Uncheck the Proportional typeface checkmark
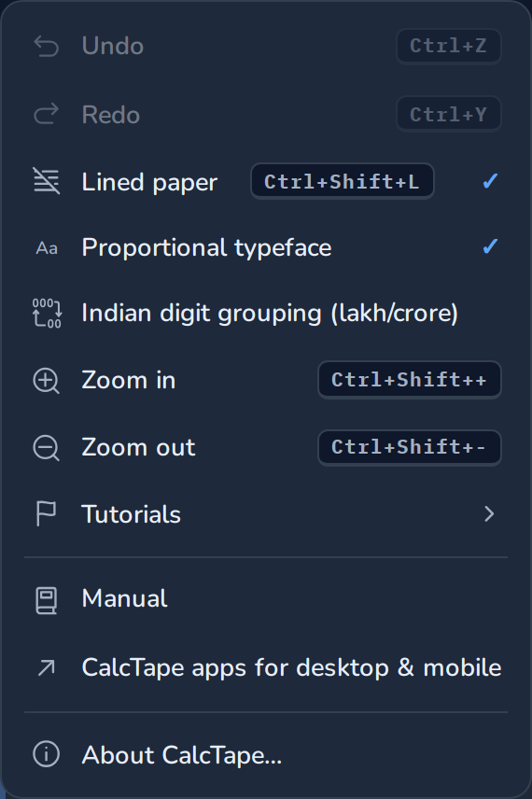Image resolution: width=532 pixels, height=799 pixels. pyautogui.click(x=490, y=246)
